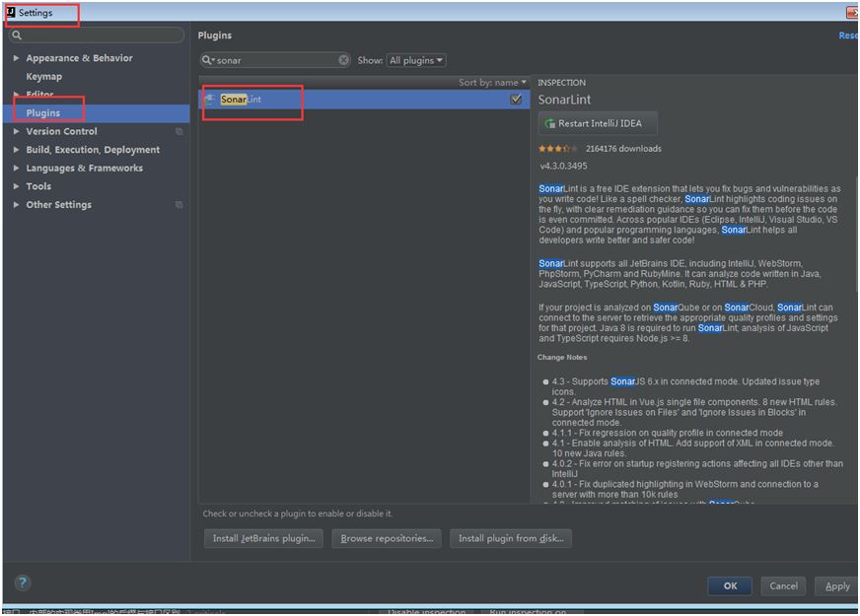The height and width of the screenshot is (616, 860).
Task: Click the Cancel button
Action: pyautogui.click(x=783, y=585)
